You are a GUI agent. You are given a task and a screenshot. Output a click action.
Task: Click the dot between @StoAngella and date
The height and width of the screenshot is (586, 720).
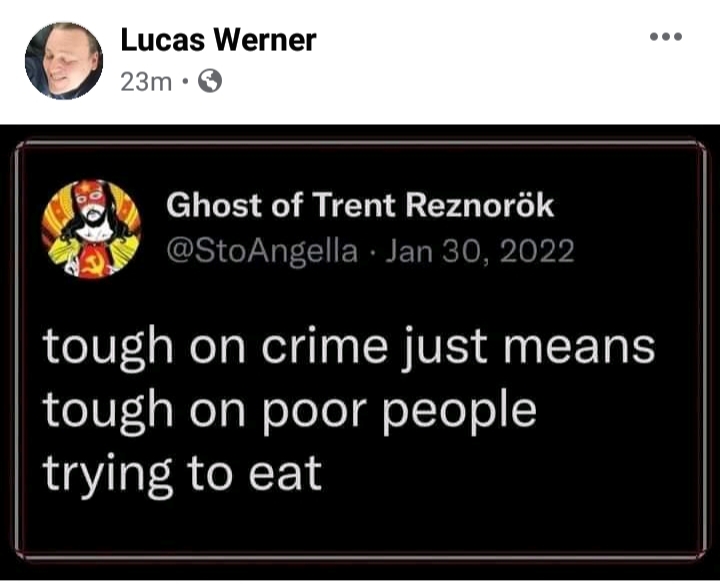pyautogui.click(x=371, y=253)
